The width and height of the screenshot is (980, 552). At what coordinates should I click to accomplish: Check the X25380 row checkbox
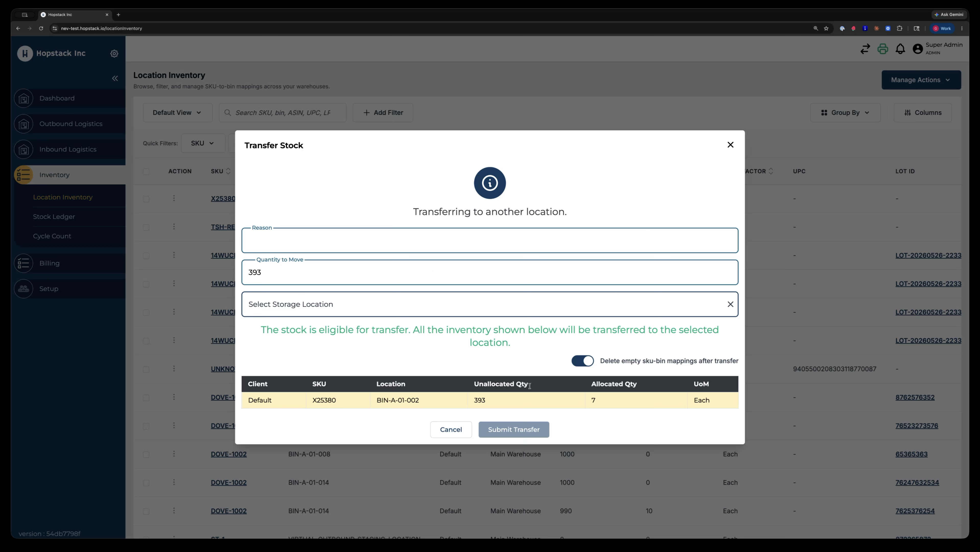(146, 199)
